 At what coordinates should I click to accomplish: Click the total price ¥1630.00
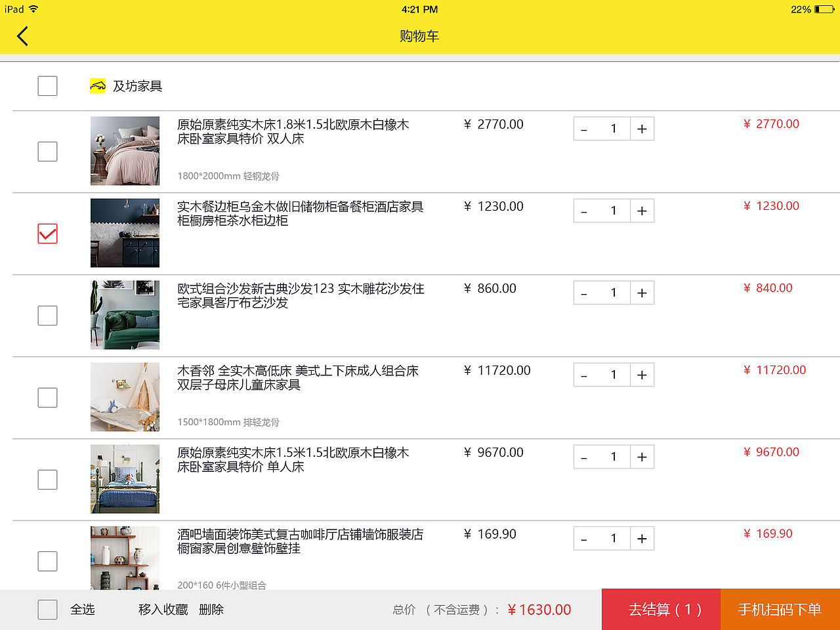click(x=539, y=610)
